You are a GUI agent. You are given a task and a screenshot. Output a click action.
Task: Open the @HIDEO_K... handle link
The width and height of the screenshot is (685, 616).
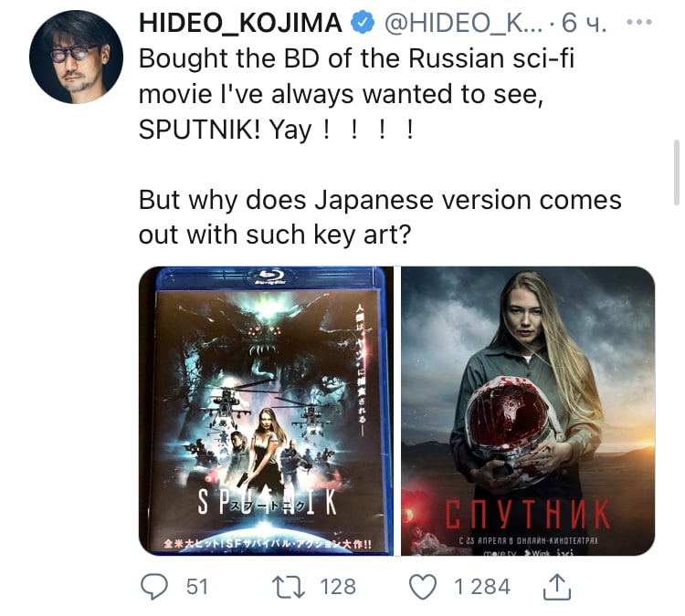point(463,23)
